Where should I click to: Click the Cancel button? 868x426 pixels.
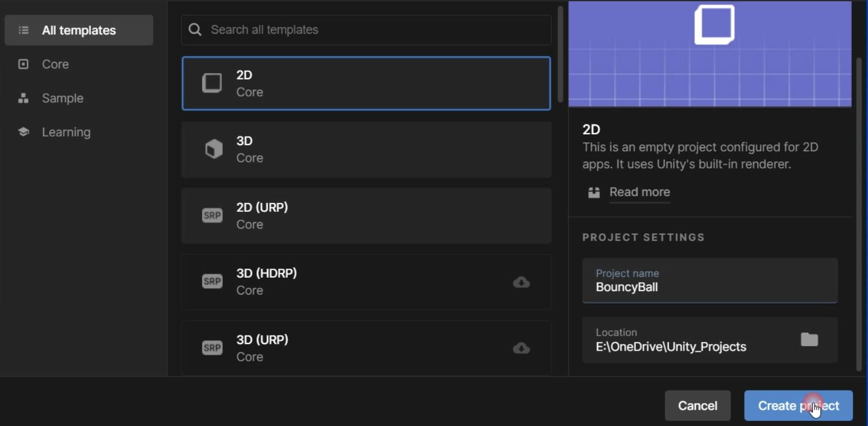tap(698, 405)
